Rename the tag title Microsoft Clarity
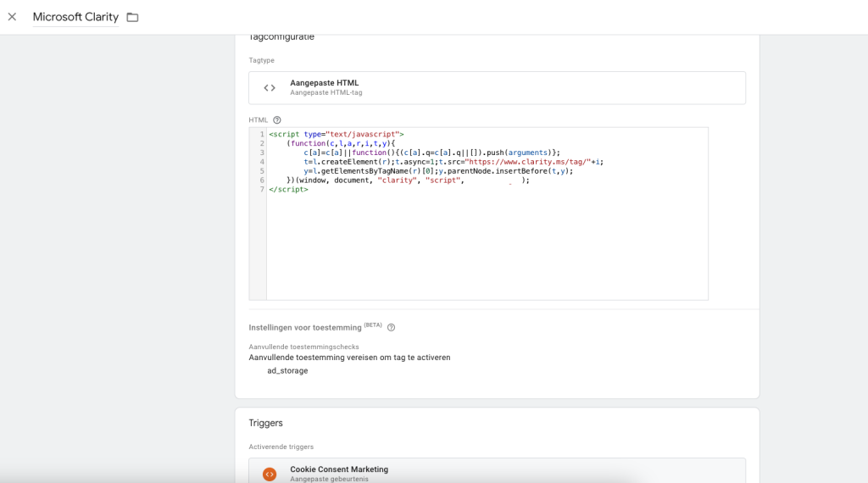868x483 pixels. (75, 17)
